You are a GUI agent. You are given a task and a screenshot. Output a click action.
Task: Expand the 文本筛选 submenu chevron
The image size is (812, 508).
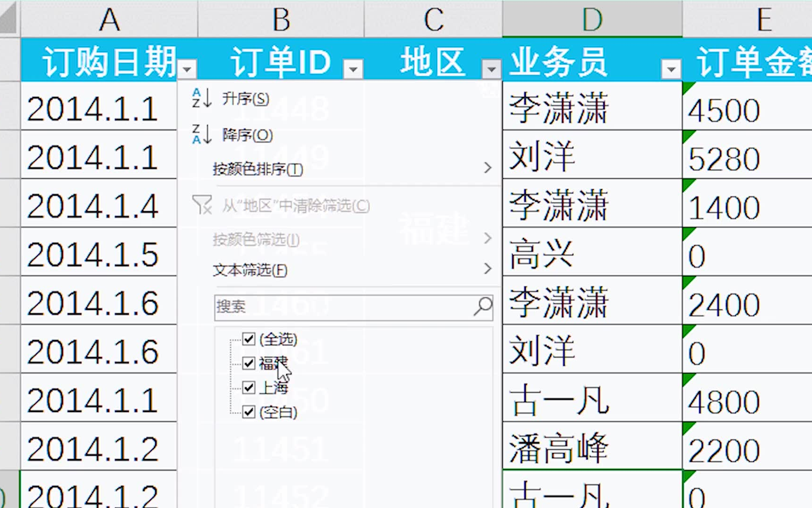tap(487, 269)
